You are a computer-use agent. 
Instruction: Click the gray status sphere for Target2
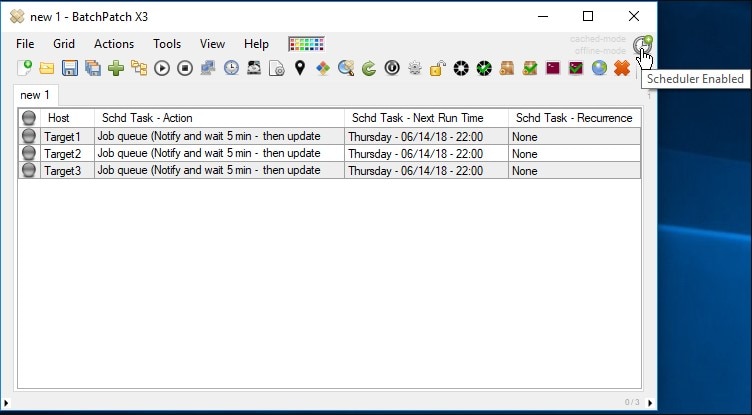[x=29, y=153]
